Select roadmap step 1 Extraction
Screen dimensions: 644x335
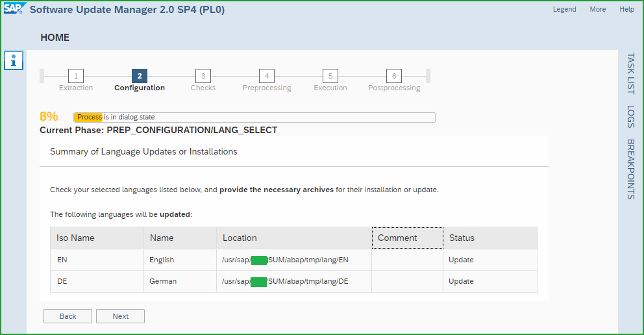[76, 76]
